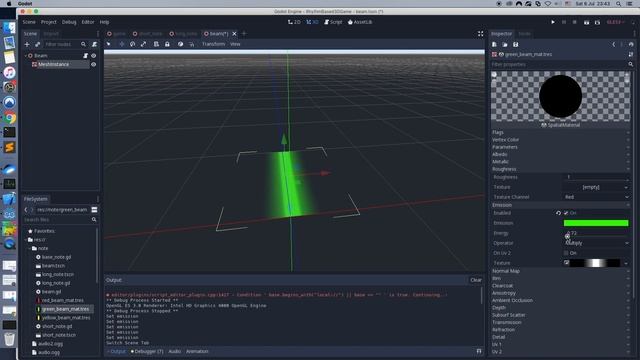The image size is (640, 360).
Task: Click search icon in FileSystem Search files
Action: (94, 220)
